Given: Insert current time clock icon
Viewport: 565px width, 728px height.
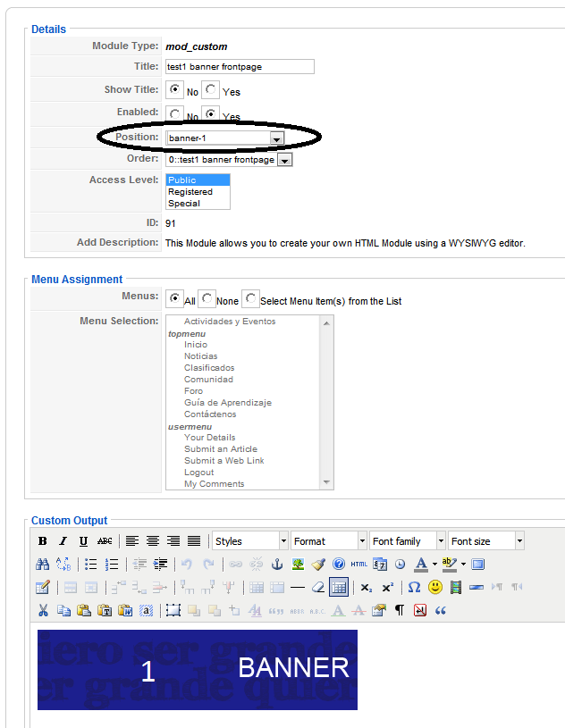Looking at the screenshot, I should [400, 565].
